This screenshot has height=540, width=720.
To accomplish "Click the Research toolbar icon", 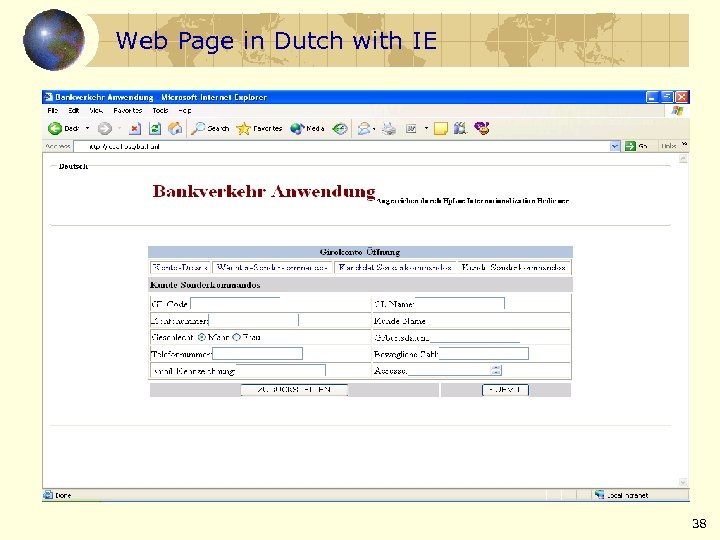I will (460, 129).
